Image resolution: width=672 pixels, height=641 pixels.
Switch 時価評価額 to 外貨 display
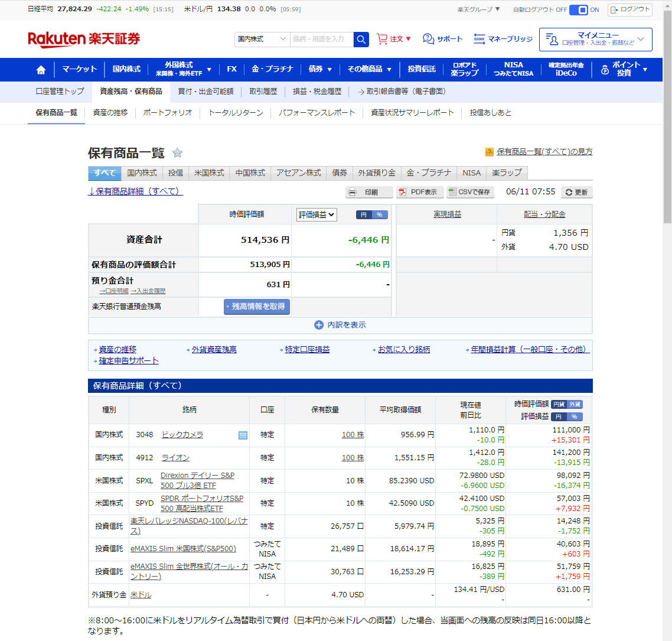coord(575,405)
